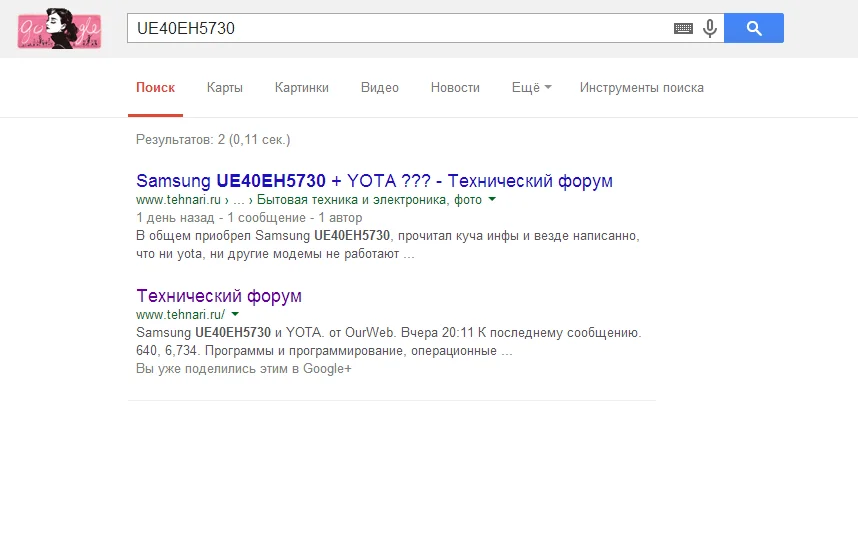This screenshot has width=858, height=545.
Task: Open the on-screen keyboard input tool
Action: [x=683, y=28]
